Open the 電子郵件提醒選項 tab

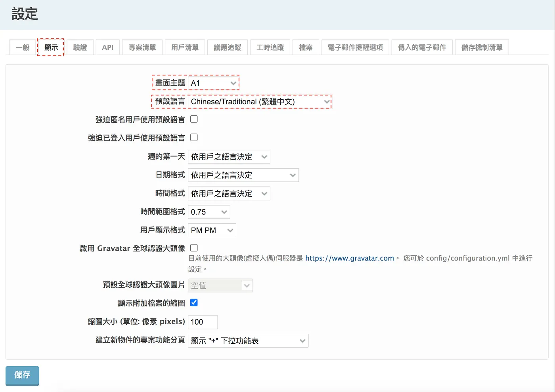[x=355, y=48]
